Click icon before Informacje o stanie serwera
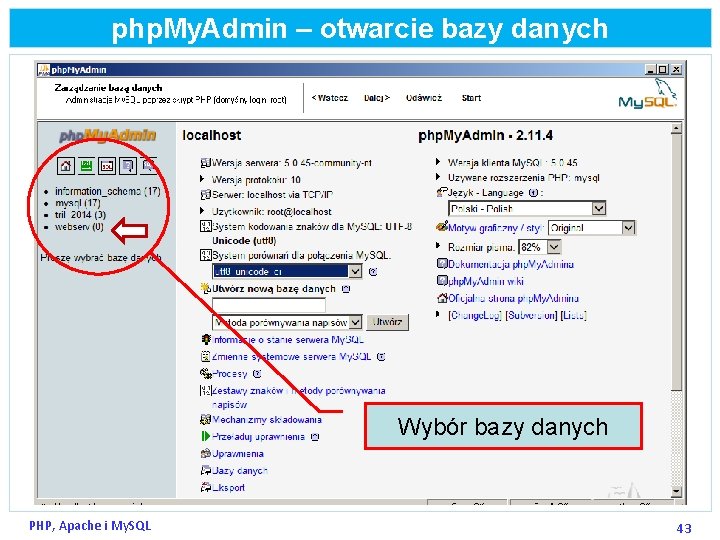Image resolution: width=720 pixels, height=540 pixels. click(x=206, y=339)
